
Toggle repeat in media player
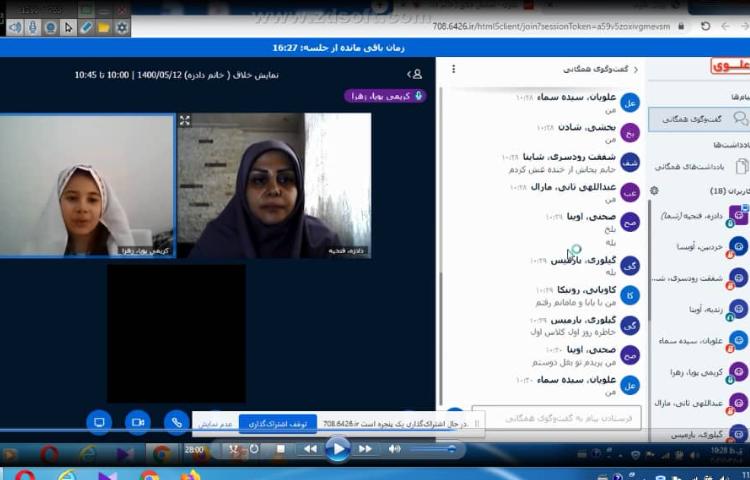tap(254, 448)
